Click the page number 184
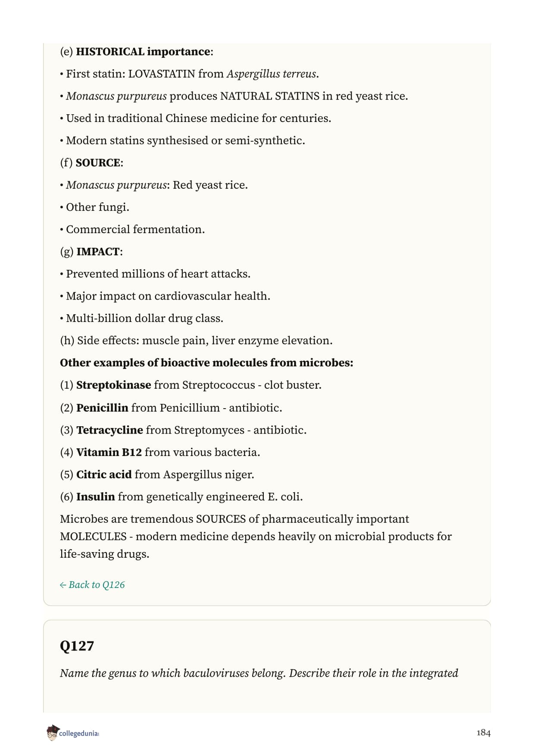The width and height of the screenshot is (534, 756). coord(483,733)
